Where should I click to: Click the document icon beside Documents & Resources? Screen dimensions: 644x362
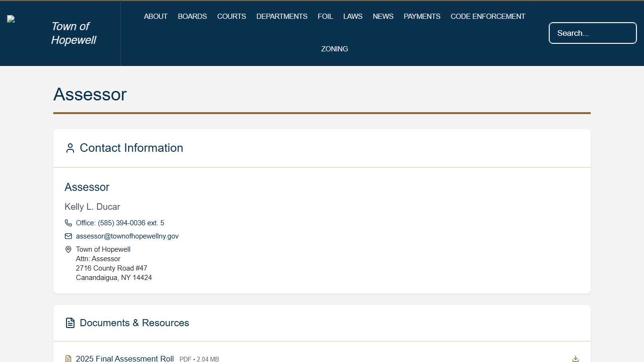70,323
